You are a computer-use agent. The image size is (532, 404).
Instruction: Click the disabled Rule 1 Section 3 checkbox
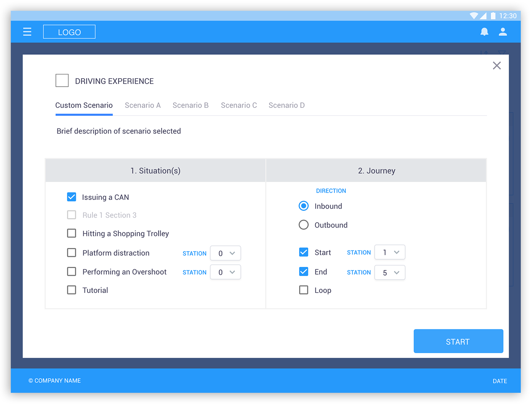tap(72, 215)
